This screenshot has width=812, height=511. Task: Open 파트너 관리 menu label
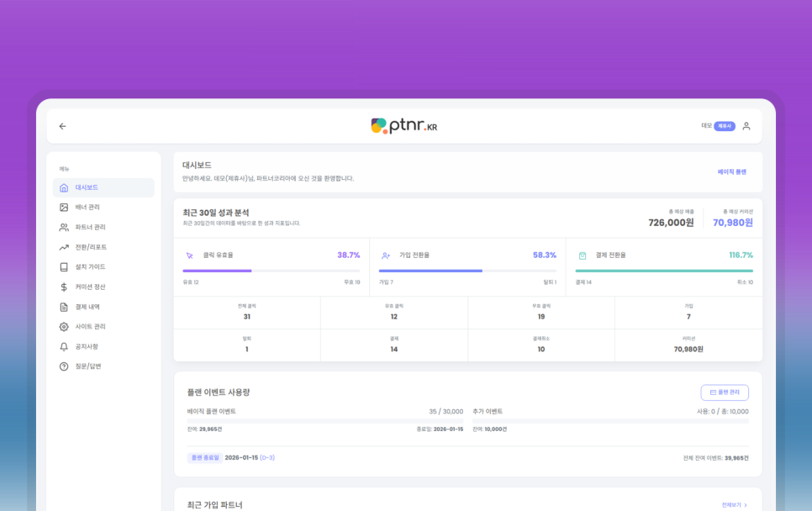(x=90, y=227)
